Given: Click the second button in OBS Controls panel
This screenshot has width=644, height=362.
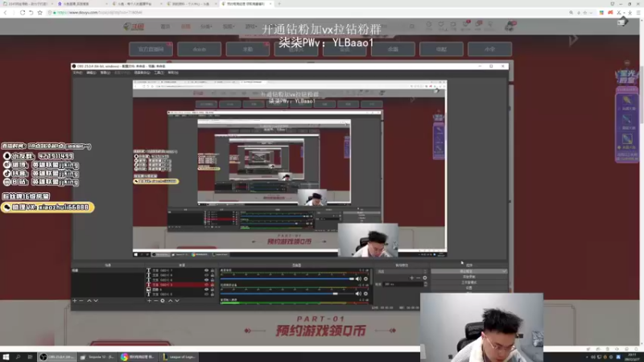Looking at the screenshot, I should [469, 277].
